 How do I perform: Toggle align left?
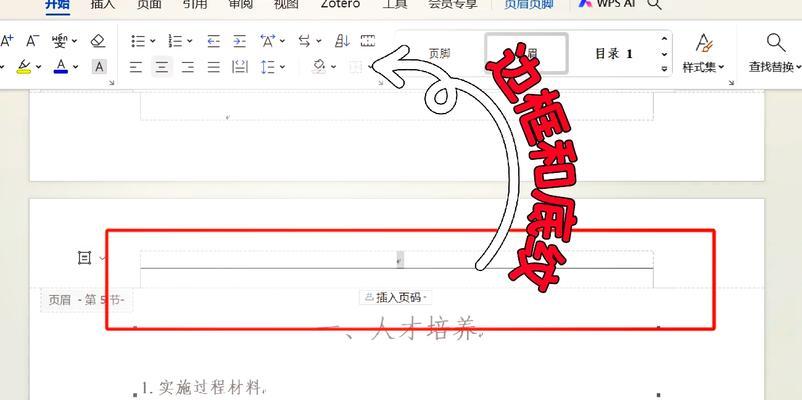136,66
